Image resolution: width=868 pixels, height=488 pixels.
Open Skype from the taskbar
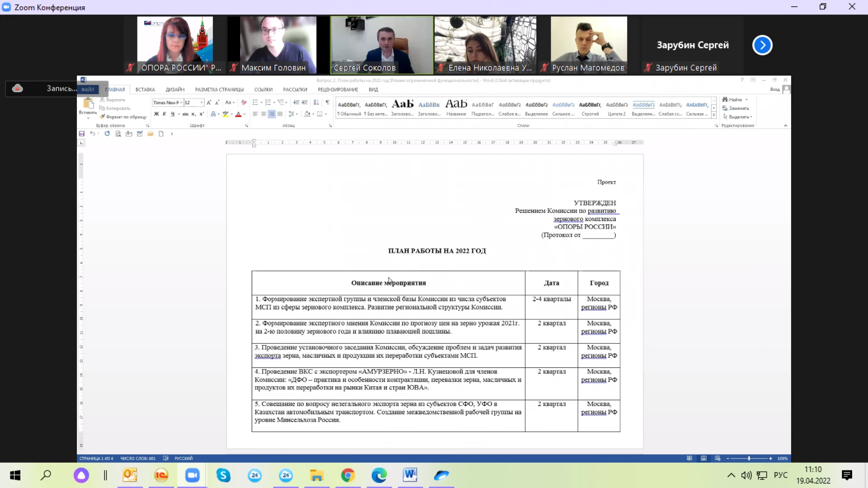pos(223,475)
